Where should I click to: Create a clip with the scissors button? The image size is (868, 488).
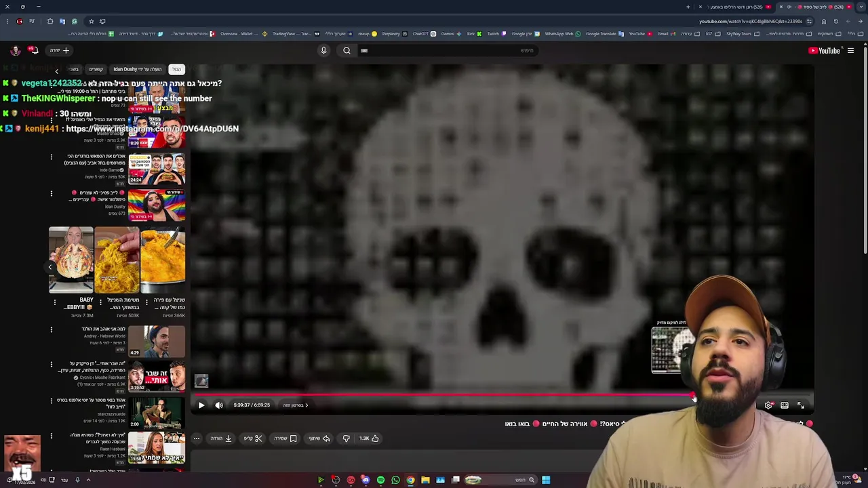tap(253, 439)
